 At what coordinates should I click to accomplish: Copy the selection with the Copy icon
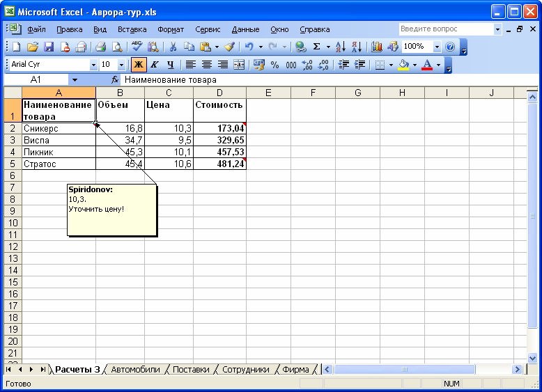tap(189, 47)
